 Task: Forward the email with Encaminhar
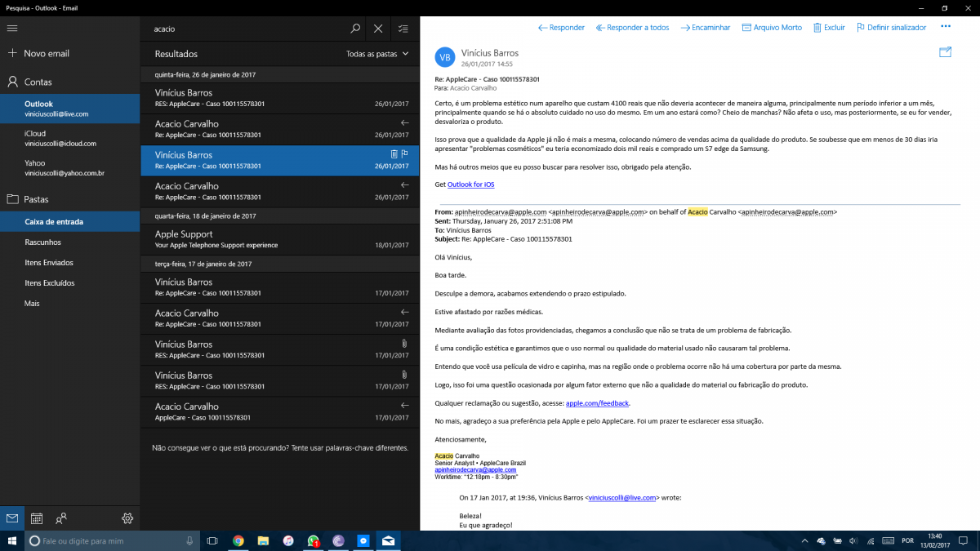tap(705, 27)
